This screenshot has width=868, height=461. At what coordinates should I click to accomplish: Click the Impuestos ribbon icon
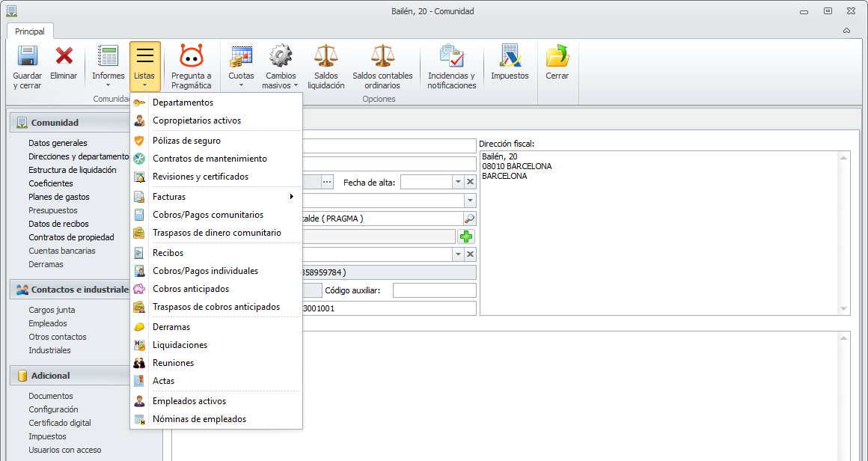510,57
